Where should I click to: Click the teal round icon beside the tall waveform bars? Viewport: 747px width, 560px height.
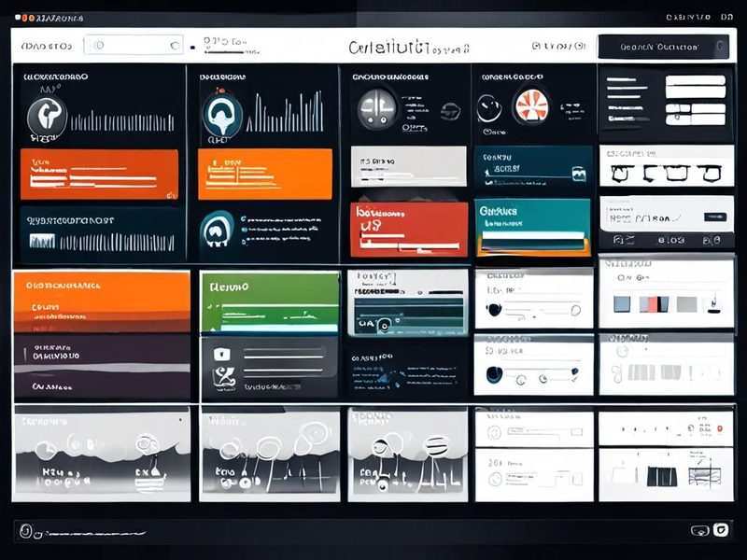[222, 115]
